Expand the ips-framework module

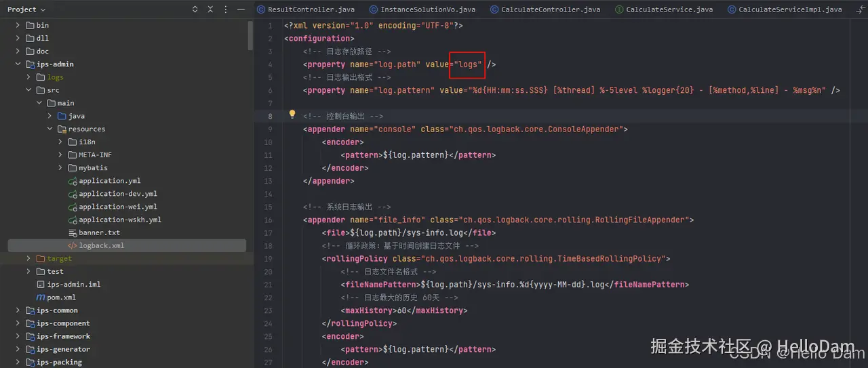pos(18,336)
